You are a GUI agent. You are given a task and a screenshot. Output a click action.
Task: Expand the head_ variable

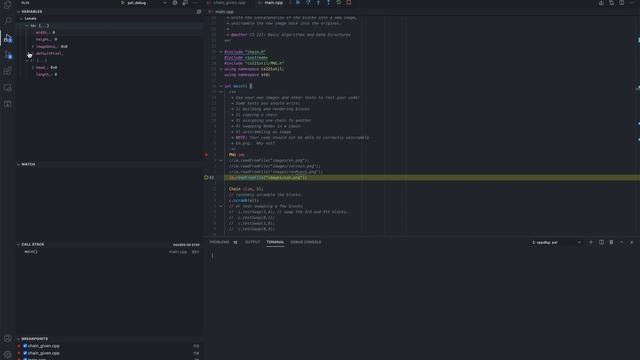click(33, 67)
